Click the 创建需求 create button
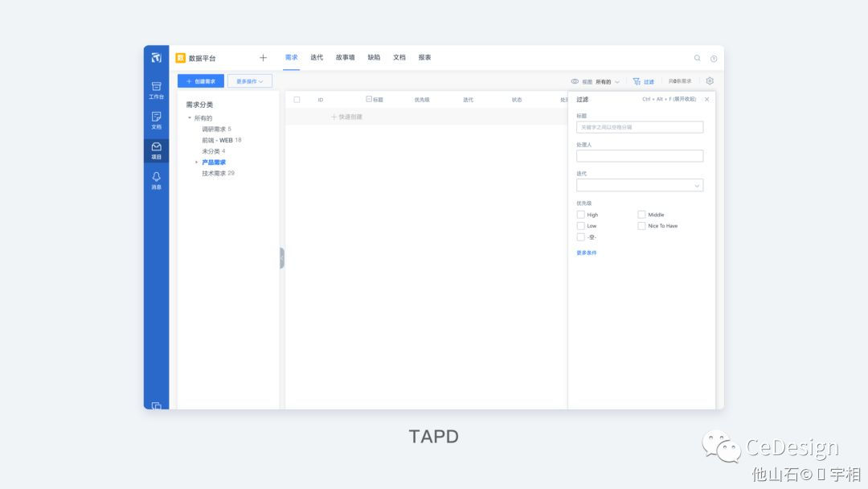The height and width of the screenshot is (489, 868). tap(201, 81)
